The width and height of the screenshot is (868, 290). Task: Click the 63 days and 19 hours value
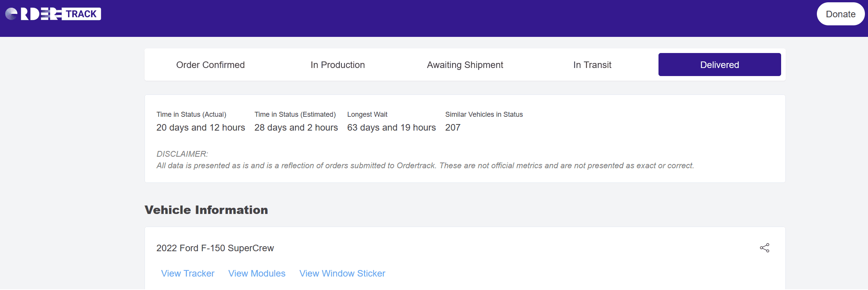[391, 128]
